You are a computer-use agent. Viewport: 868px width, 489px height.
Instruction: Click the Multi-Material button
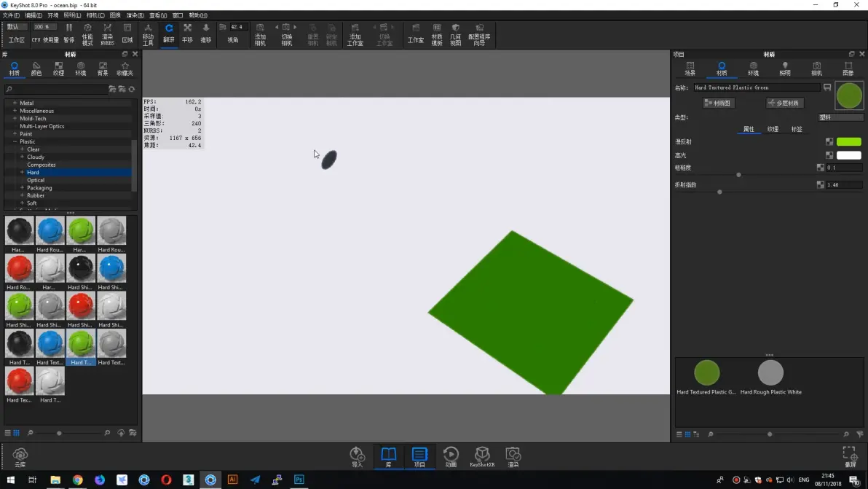click(785, 103)
